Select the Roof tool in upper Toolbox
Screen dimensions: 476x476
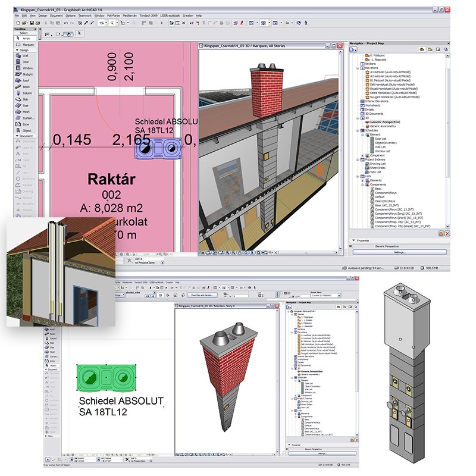(x=25, y=81)
